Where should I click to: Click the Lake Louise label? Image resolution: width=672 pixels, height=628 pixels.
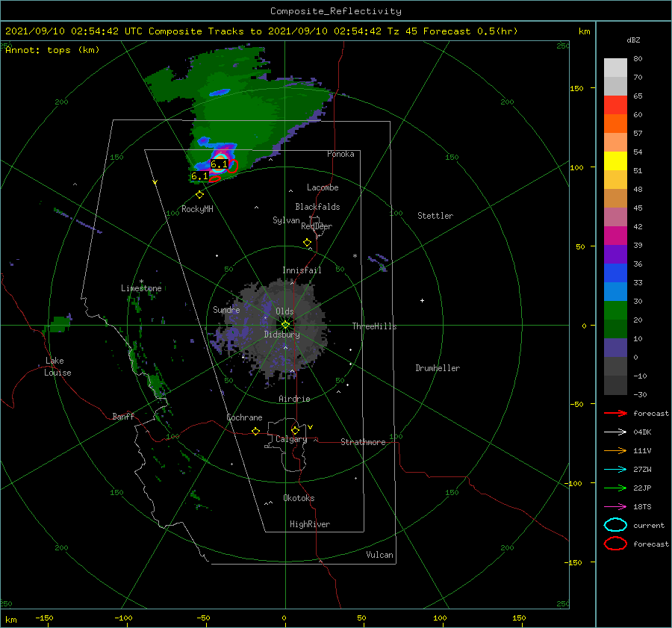coord(57,367)
